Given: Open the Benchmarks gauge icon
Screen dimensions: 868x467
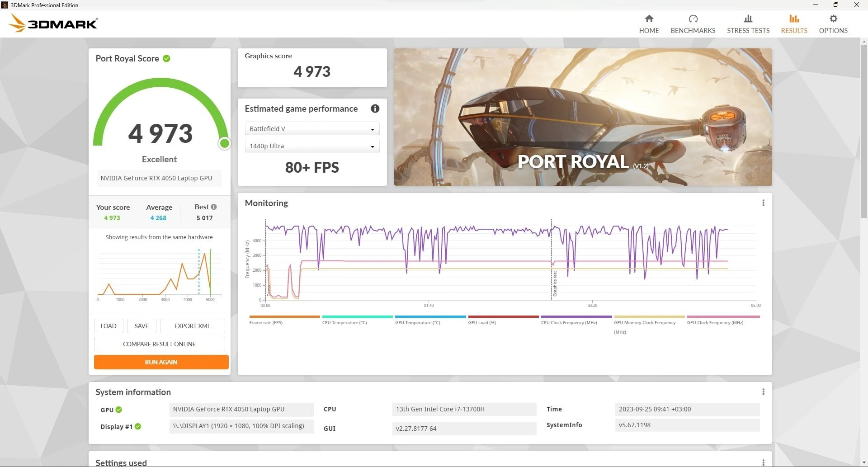Looking at the screenshot, I should coord(693,19).
